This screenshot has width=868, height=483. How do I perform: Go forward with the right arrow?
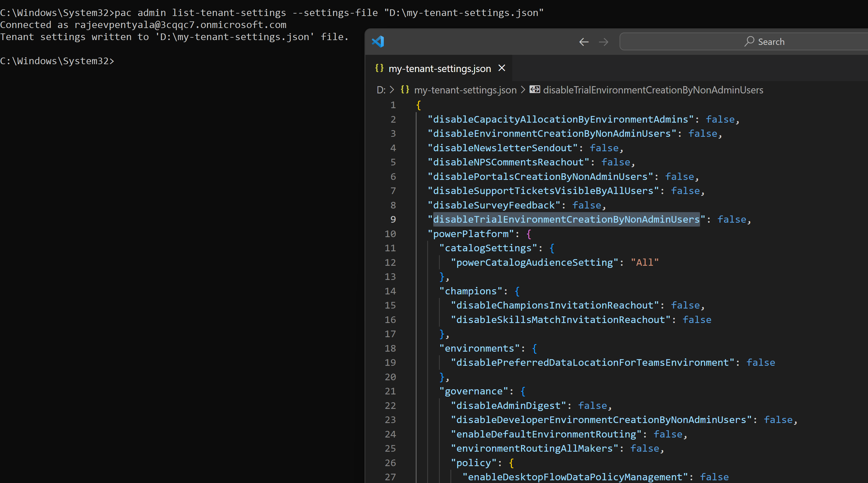[604, 42]
